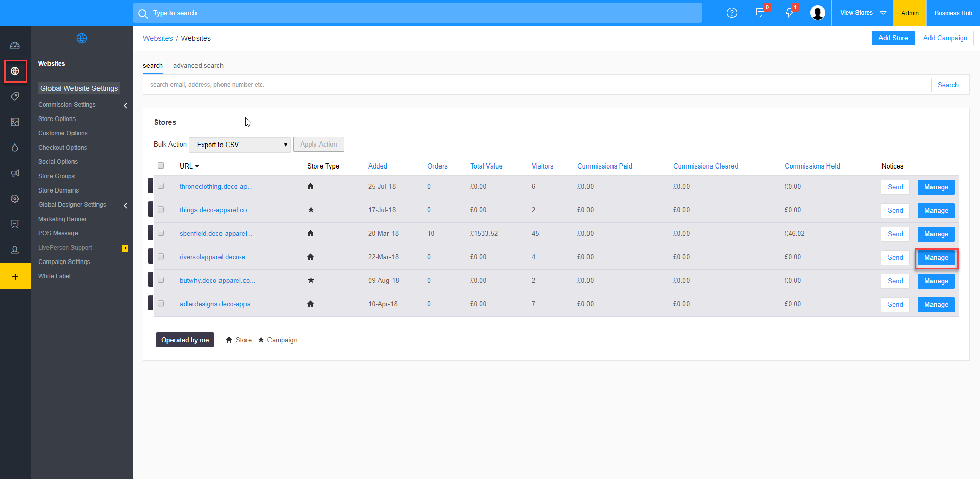This screenshot has height=479, width=980.
Task: Open the messages icon with 0 badge
Action: (761, 13)
